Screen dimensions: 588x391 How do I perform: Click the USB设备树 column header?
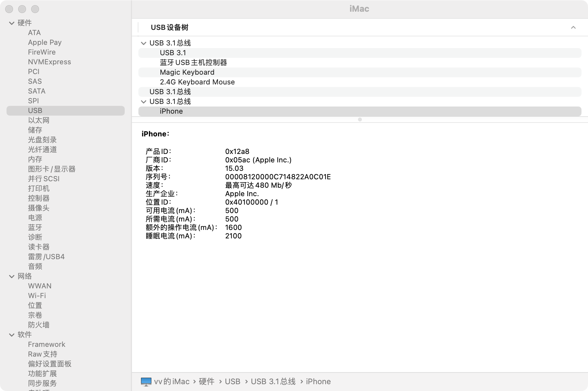pos(170,28)
